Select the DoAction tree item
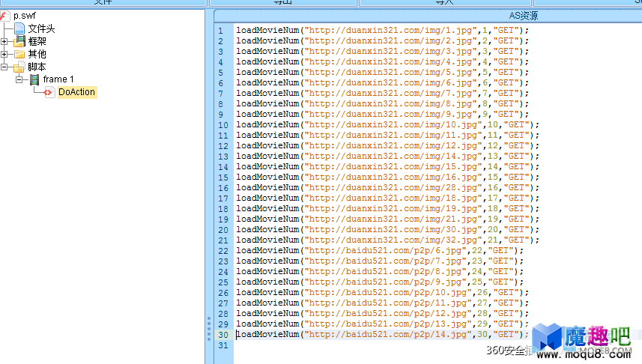The width and height of the screenshot is (642, 364). [76, 91]
